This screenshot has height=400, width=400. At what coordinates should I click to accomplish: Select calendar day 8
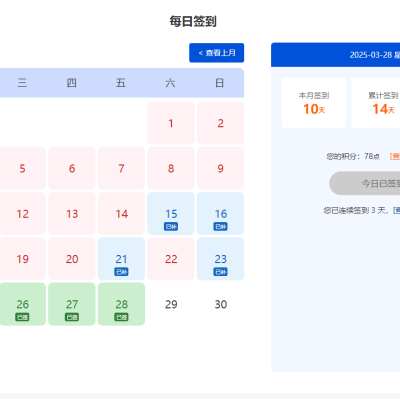pos(171,168)
